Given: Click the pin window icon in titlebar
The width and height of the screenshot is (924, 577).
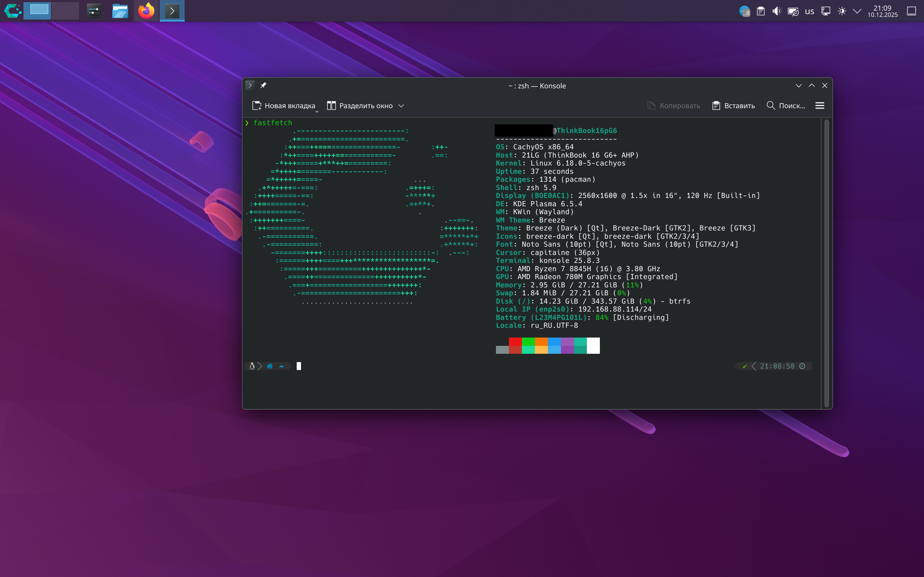Looking at the screenshot, I should click(263, 85).
